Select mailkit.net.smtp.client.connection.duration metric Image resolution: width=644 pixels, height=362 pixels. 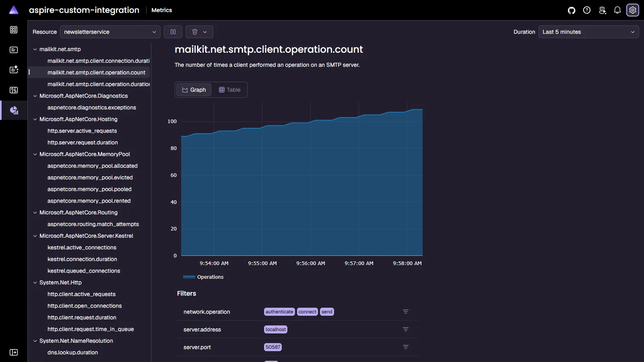(98, 61)
